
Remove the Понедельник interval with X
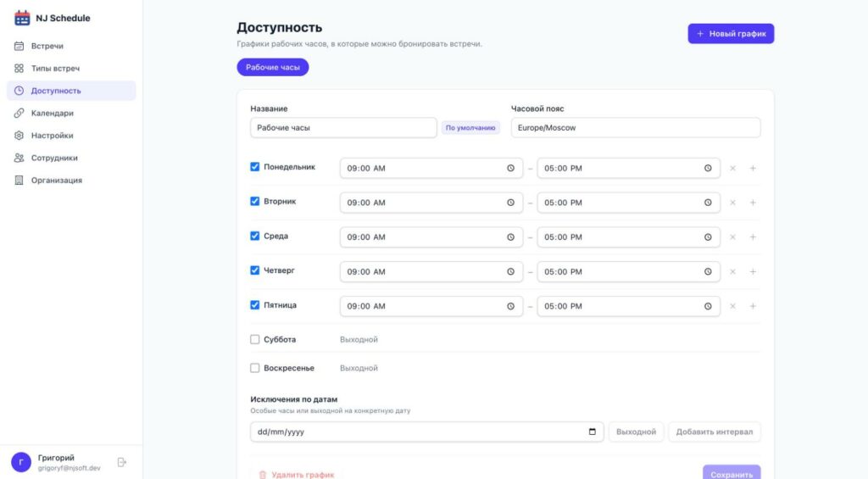[x=732, y=169]
